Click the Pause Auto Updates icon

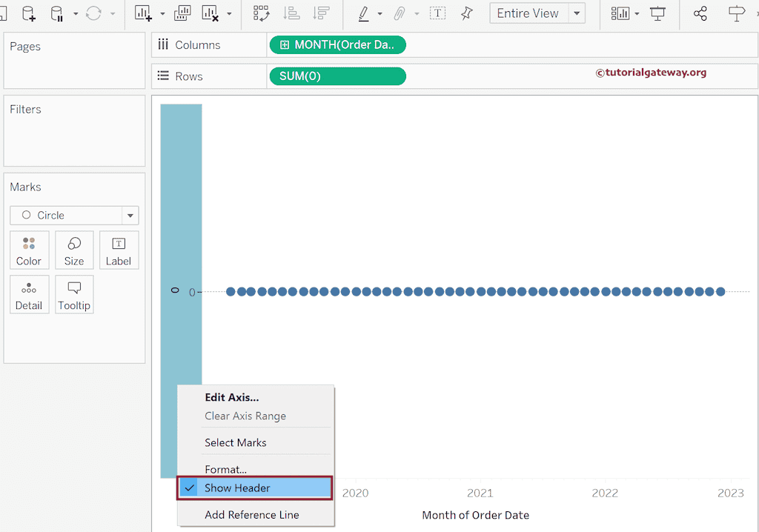tap(56, 13)
